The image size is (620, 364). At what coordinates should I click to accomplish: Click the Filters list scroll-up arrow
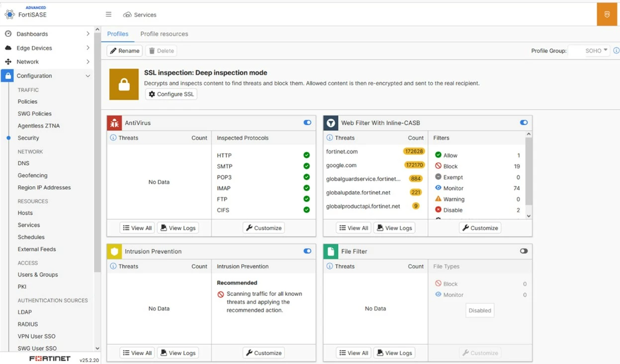(529, 135)
